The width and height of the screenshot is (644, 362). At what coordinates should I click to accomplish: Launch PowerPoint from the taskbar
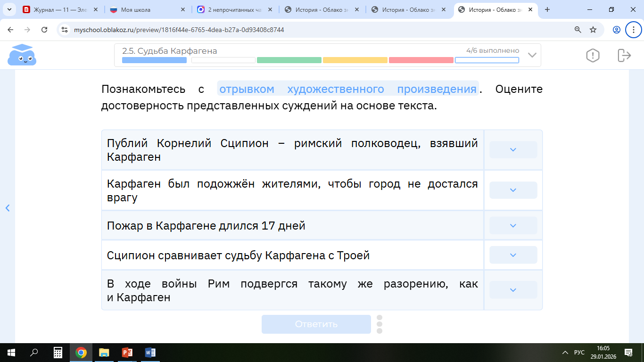tap(127, 353)
